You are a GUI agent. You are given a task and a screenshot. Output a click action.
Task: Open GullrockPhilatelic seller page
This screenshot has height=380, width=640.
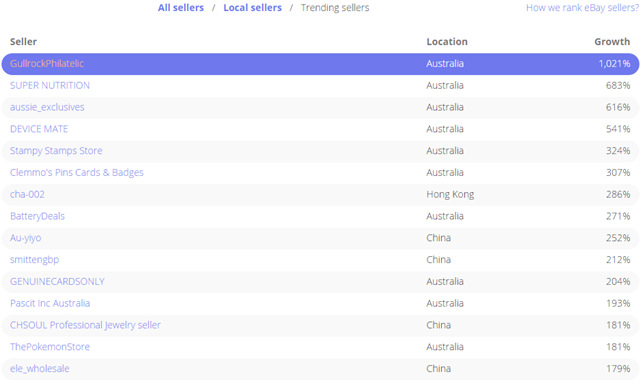point(47,64)
